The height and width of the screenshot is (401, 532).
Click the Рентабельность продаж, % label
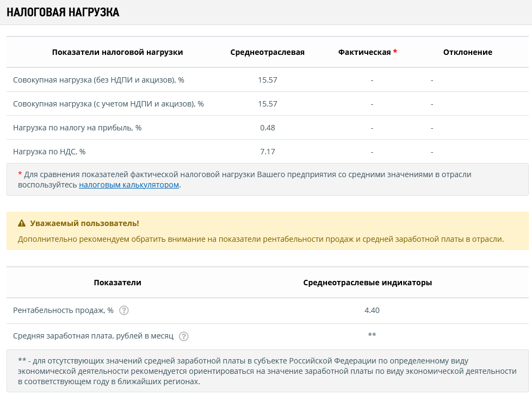[63, 310]
